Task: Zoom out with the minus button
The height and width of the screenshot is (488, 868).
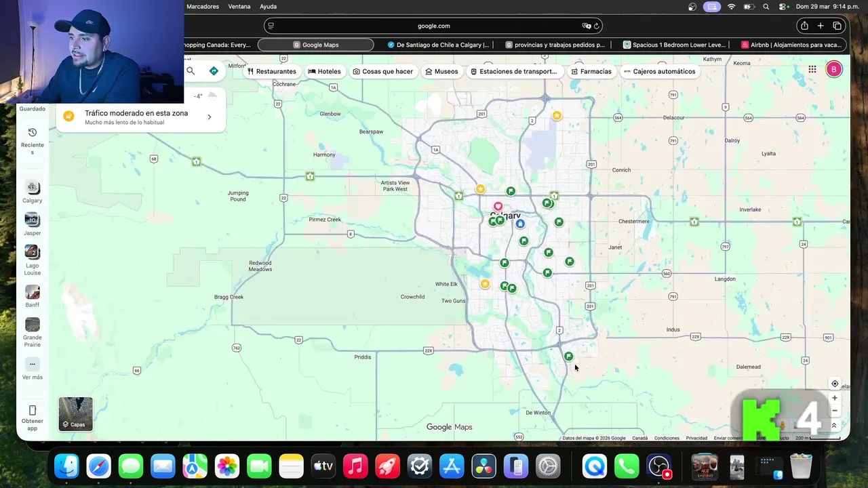Action: click(x=835, y=411)
